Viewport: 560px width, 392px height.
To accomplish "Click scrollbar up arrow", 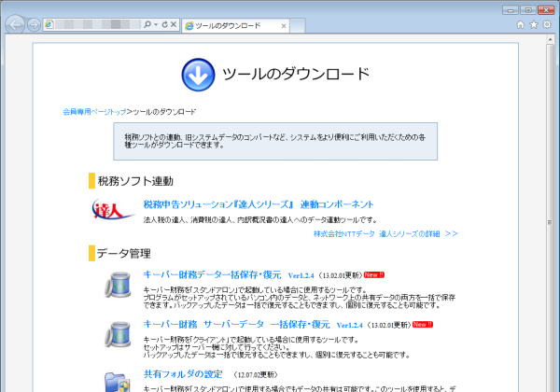I will pyautogui.click(x=550, y=39).
